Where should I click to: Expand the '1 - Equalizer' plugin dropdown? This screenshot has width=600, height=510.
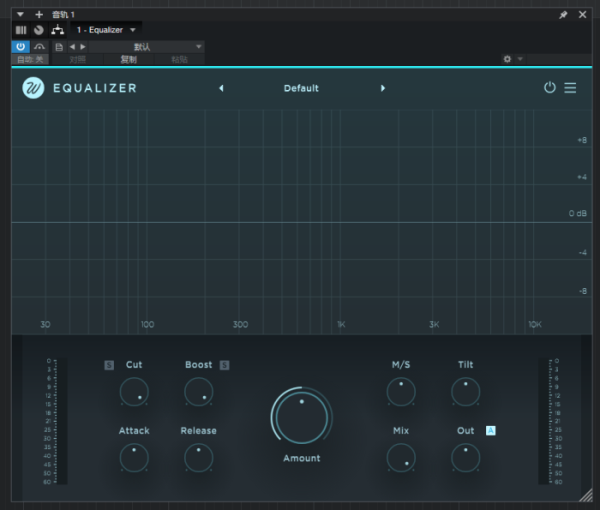[106, 30]
